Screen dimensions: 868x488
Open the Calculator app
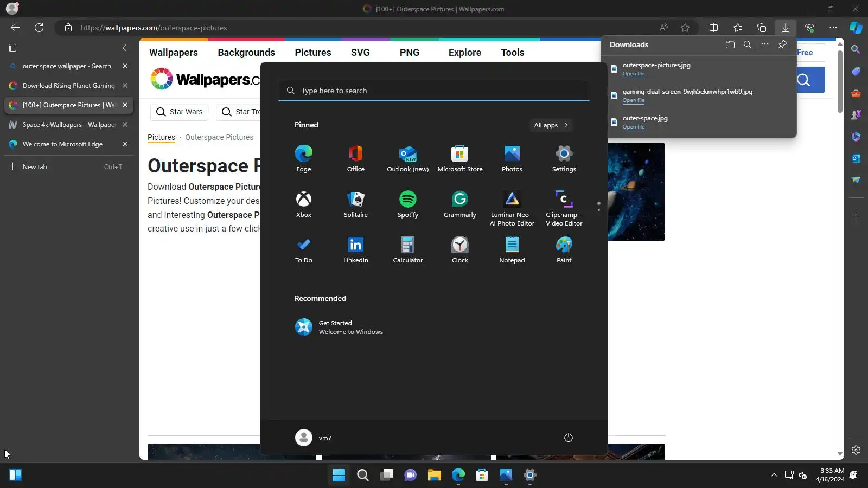click(408, 249)
